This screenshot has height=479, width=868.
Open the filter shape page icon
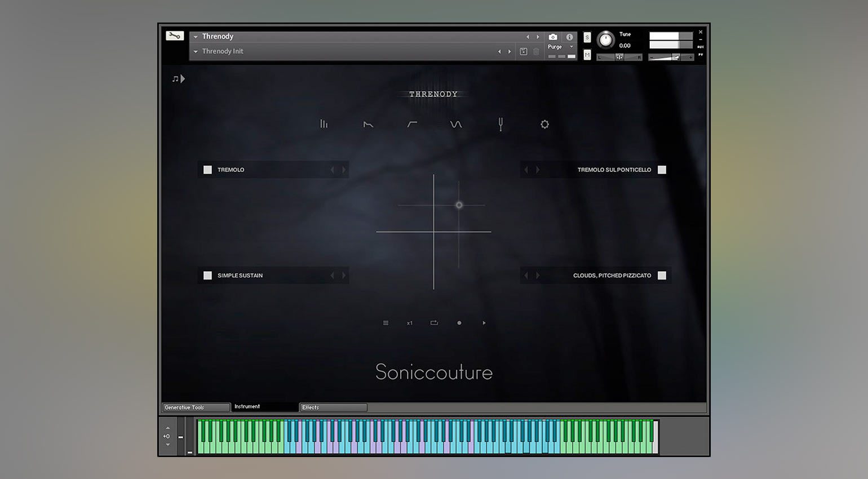[412, 124]
